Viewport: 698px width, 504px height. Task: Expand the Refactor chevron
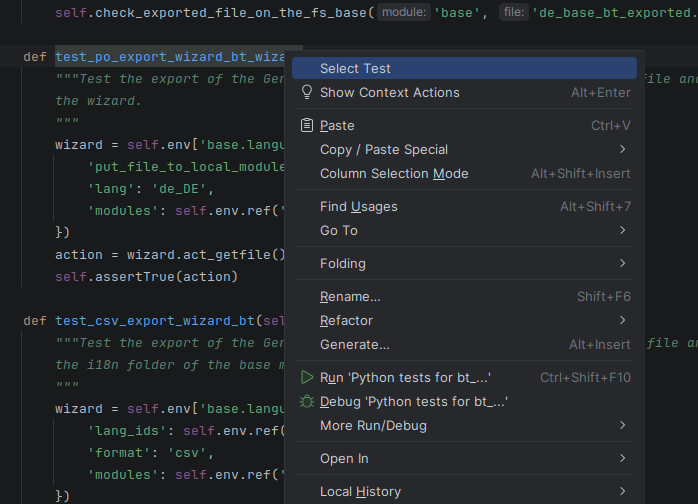pyautogui.click(x=623, y=320)
